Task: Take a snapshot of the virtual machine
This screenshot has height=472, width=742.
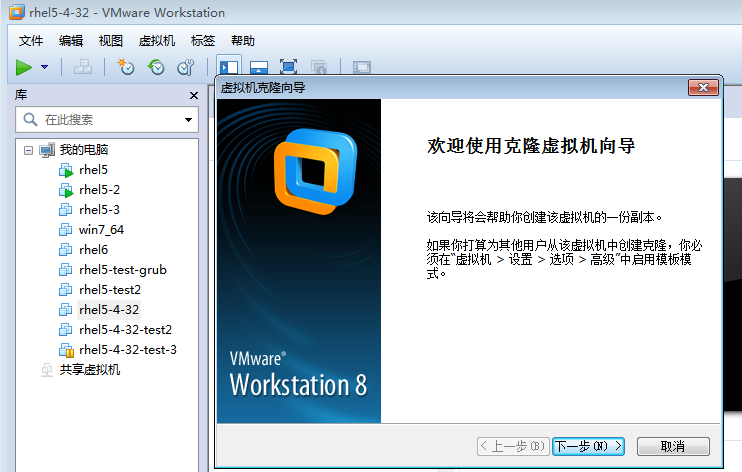Action: pos(126,67)
